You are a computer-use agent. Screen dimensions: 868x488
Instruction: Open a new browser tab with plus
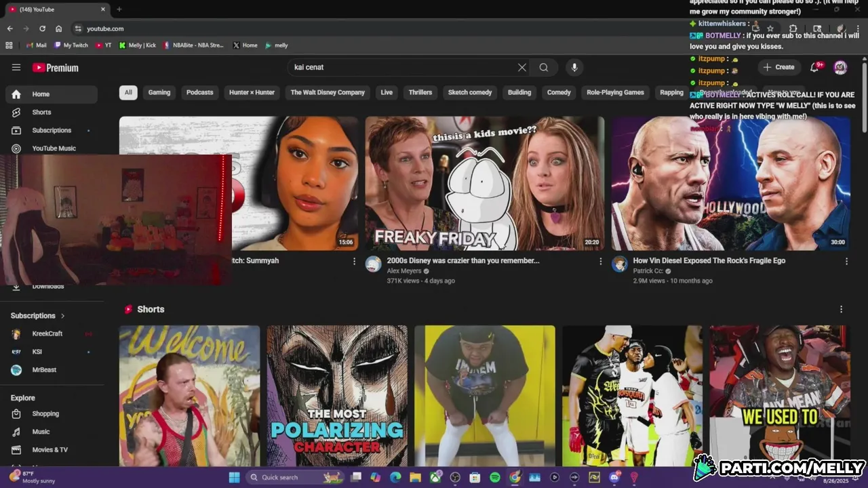click(119, 9)
